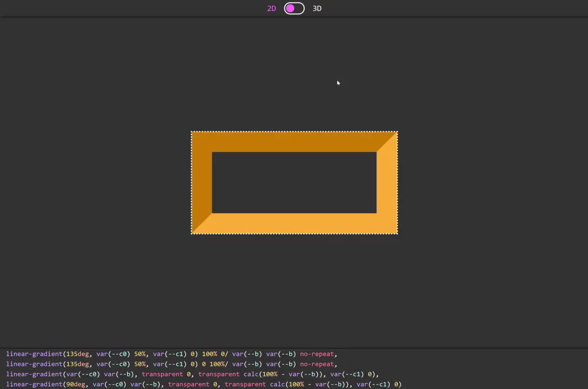This screenshot has width=588, height=389.
Task: Click the orange bordered rectangle preview
Action: 295,183
